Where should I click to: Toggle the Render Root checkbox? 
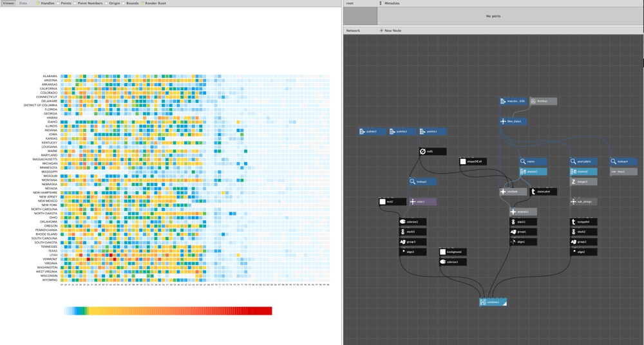[142, 3]
